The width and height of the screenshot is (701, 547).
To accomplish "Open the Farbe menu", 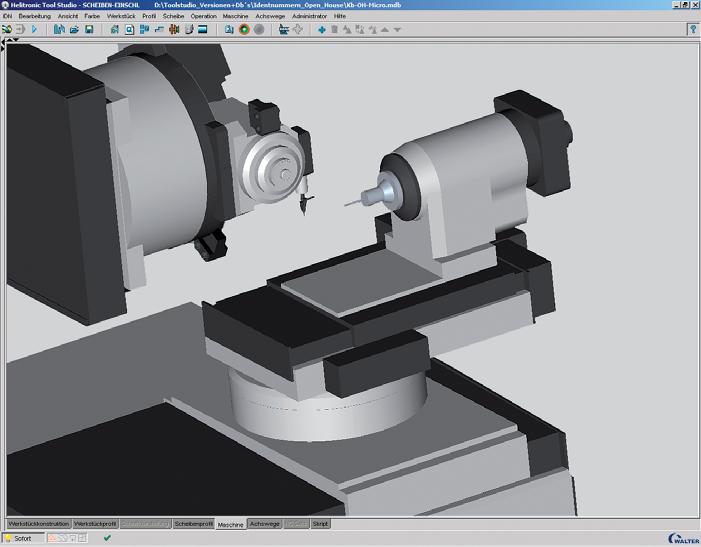I will tap(92, 16).
